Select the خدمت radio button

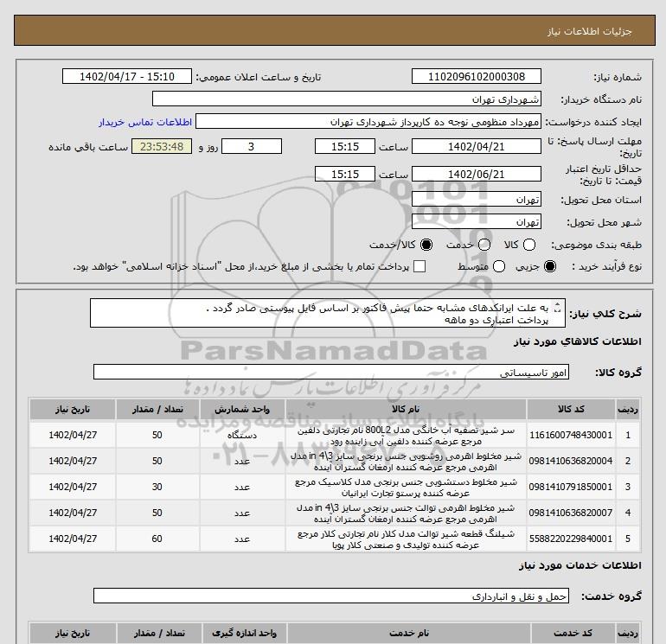pyautogui.click(x=484, y=245)
